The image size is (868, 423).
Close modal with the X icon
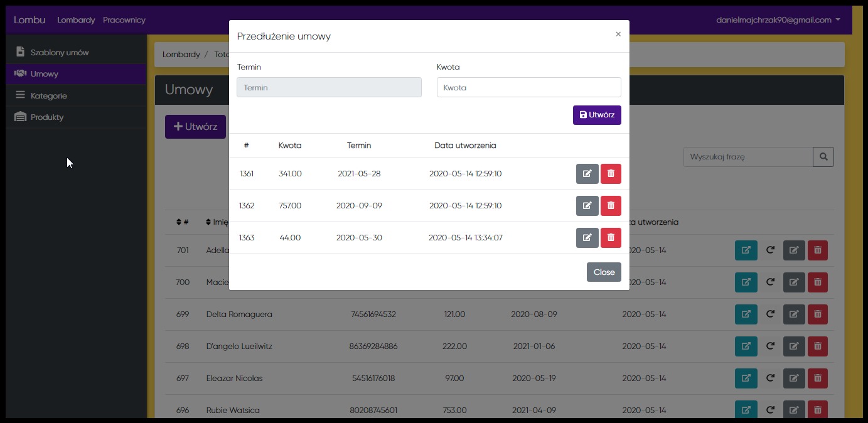point(618,35)
